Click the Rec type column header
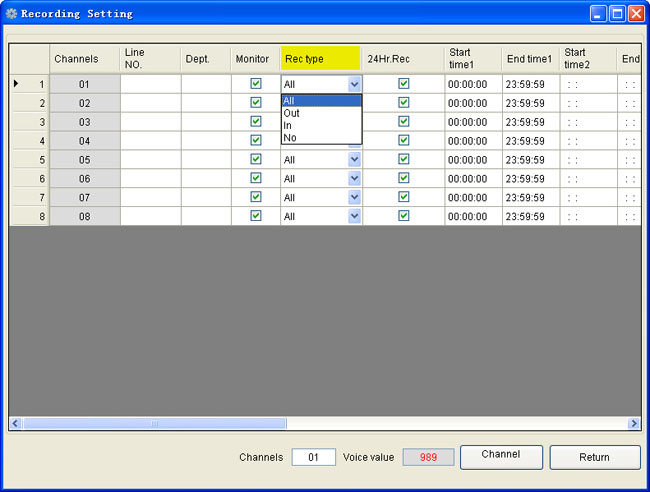 point(320,59)
